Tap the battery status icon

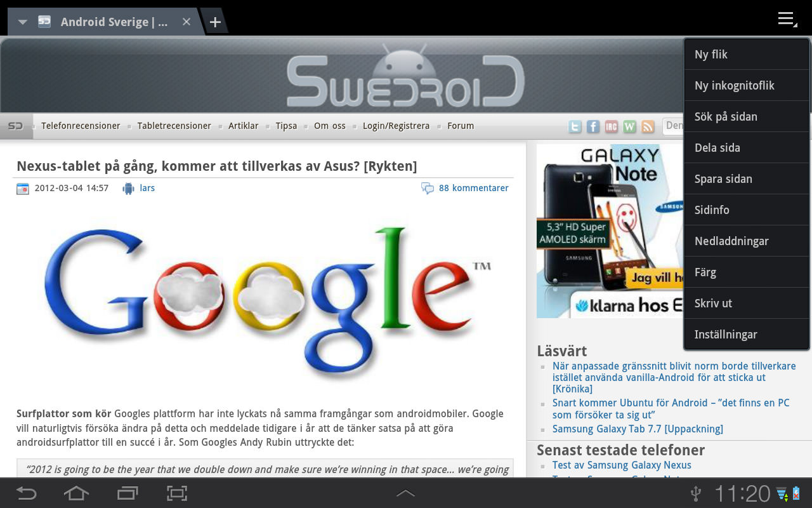[x=796, y=493]
